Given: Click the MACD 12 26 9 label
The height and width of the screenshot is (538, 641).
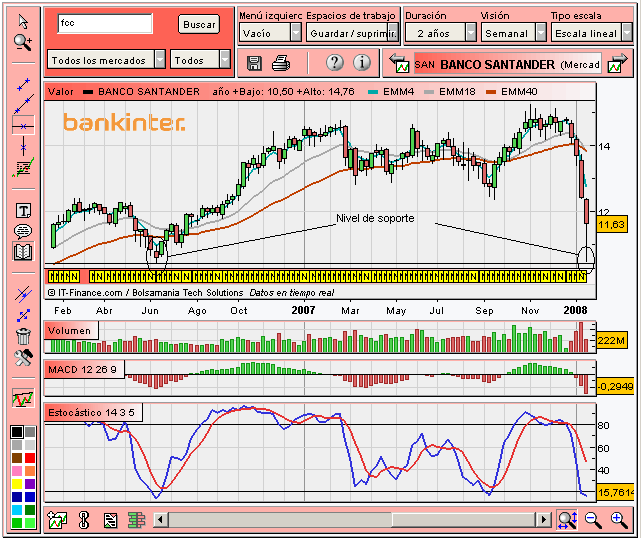Looking at the screenshot, I should [84, 370].
